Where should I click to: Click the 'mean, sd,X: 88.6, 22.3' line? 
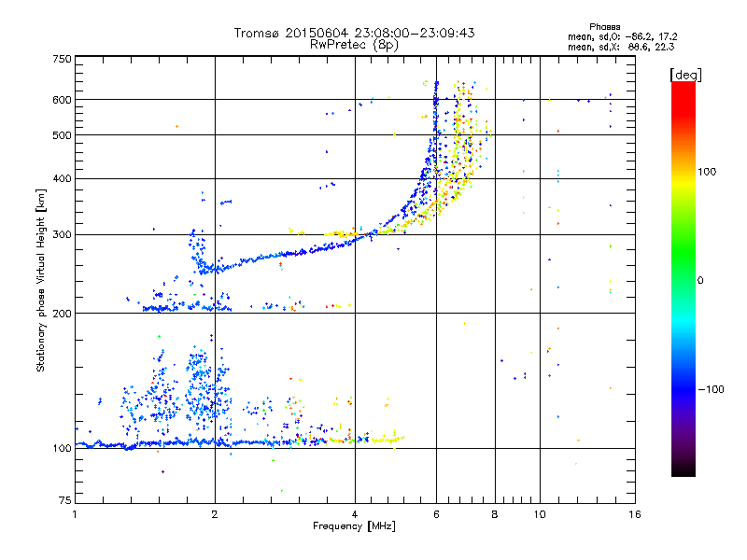click(x=621, y=47)
